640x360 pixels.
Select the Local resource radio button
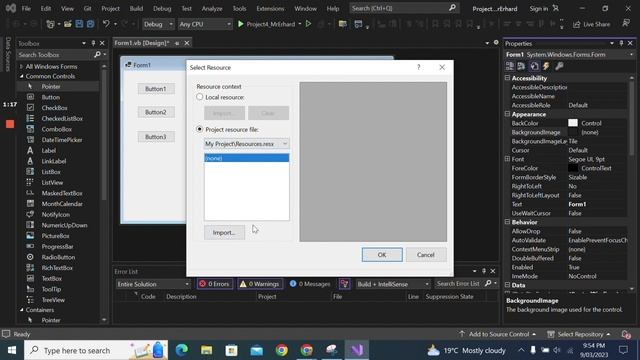click(199, 97)
